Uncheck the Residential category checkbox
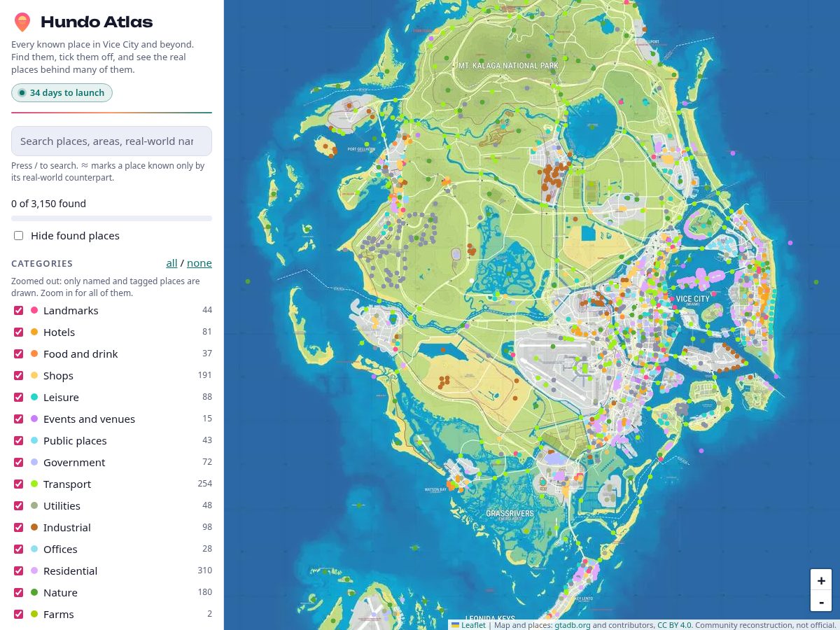The width and height of the screenshot is (840, 630). 19,571
